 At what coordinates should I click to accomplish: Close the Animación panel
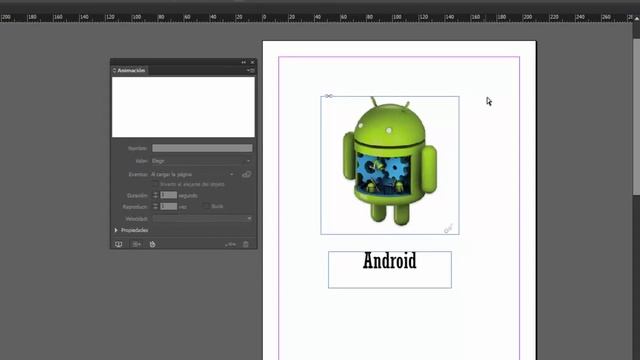[252, 62]
